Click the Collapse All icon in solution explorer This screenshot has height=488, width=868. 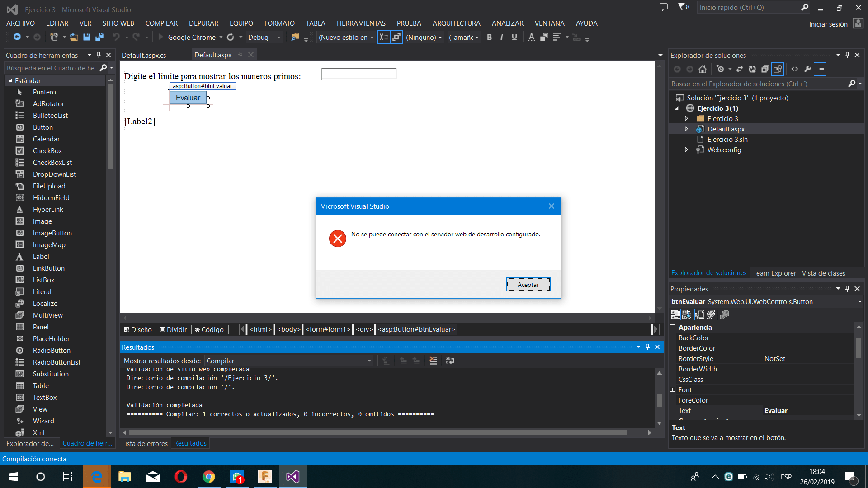[765, 69]
